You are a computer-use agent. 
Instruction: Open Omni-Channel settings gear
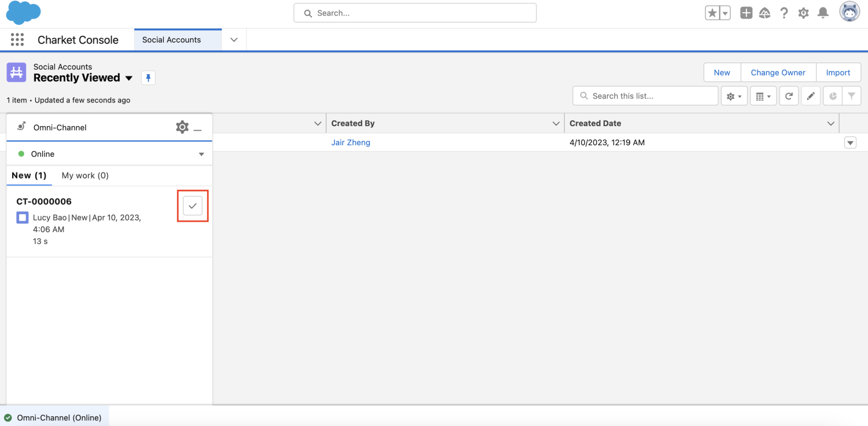182,127
